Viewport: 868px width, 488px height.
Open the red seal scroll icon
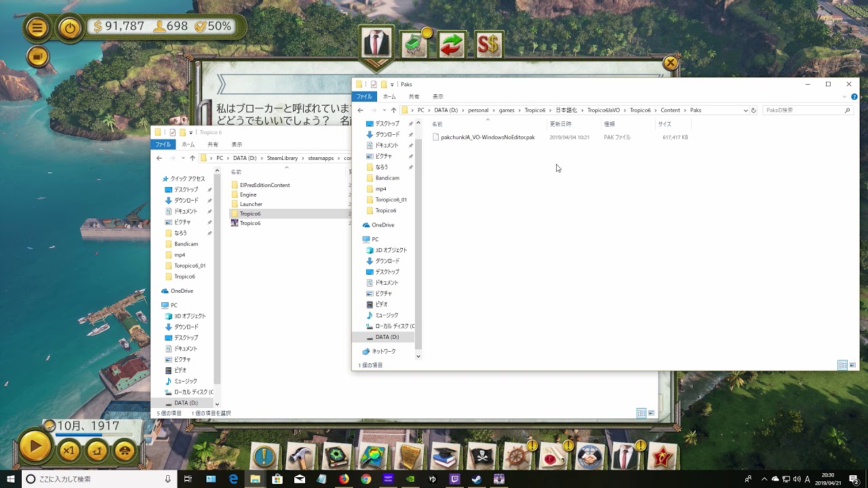553,456
